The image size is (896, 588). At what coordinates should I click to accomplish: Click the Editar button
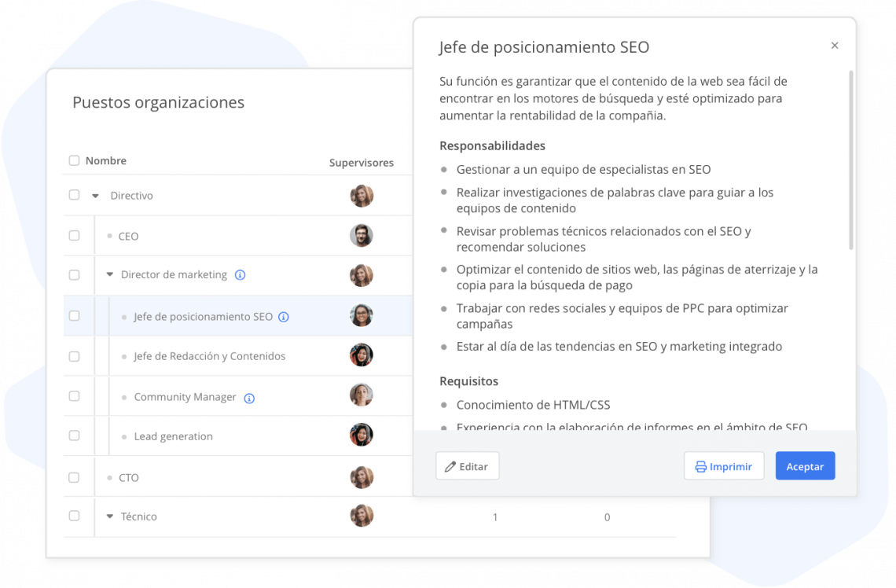[468, 466]
